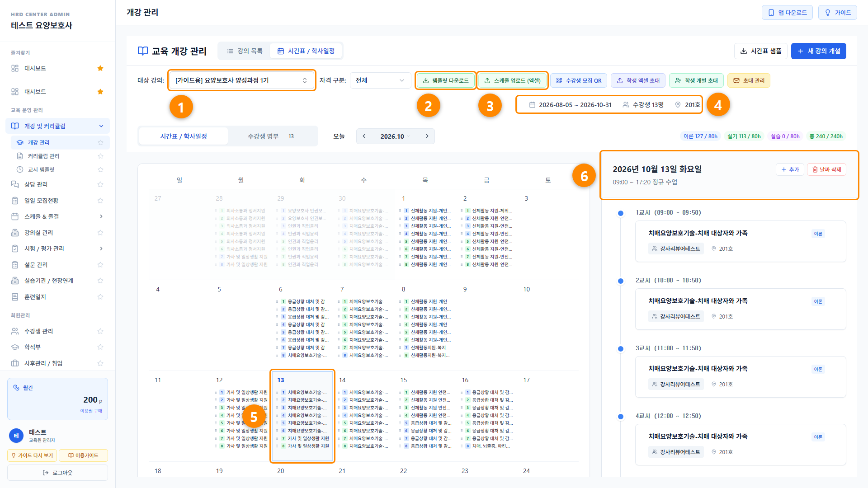Click 시간표 샘플 button
This screenshot has width=868, height=488.
[761, 51]
